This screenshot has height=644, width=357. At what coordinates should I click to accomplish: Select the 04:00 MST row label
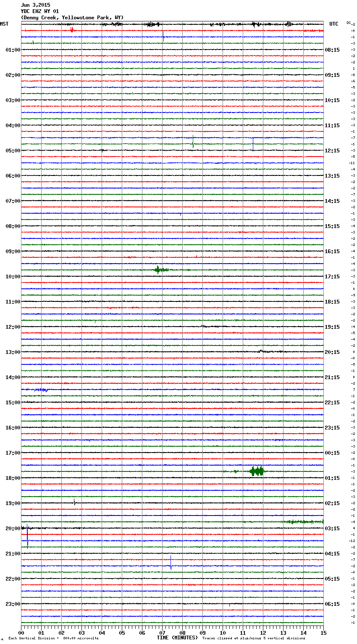[x=13, y=126]
